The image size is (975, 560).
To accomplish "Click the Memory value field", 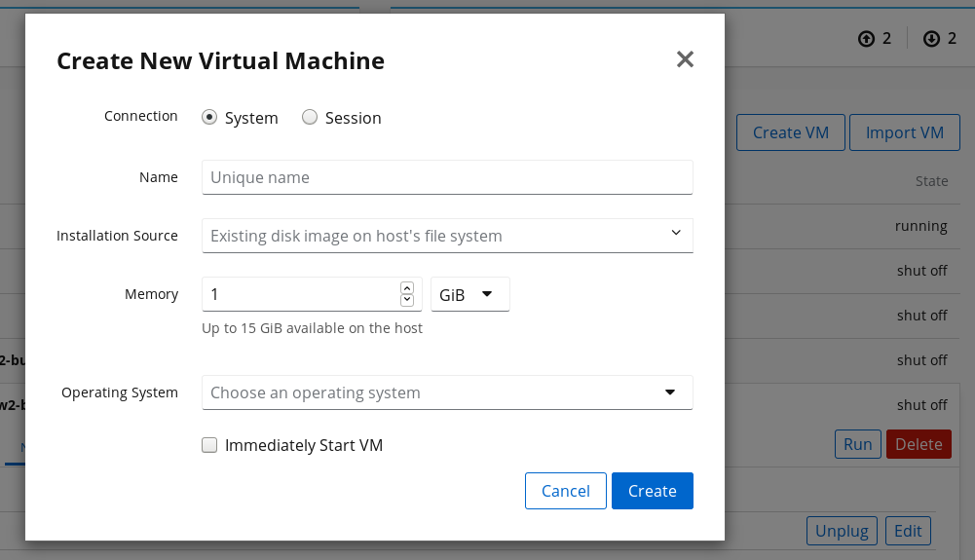I will (x=300, y=294).
